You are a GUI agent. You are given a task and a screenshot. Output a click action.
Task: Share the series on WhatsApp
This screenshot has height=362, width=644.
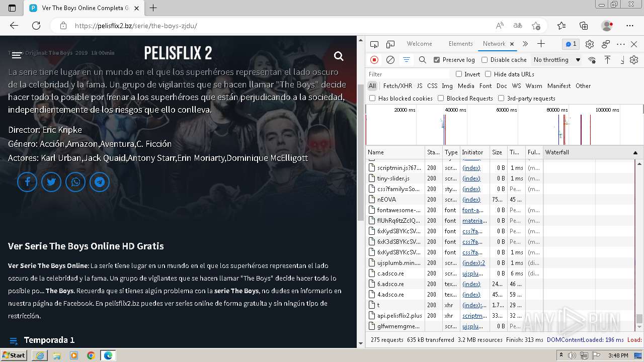(75, 182)
